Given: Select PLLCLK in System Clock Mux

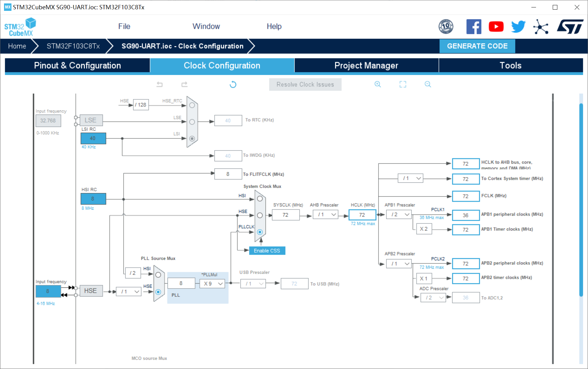Looking at the screenshot, I should (260, 232).
